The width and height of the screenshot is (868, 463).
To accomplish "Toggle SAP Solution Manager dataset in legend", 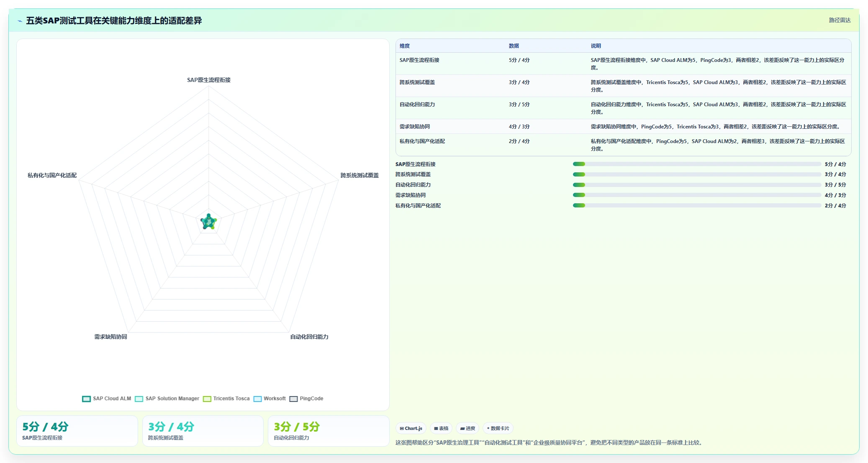I will [x=167, y=399].
